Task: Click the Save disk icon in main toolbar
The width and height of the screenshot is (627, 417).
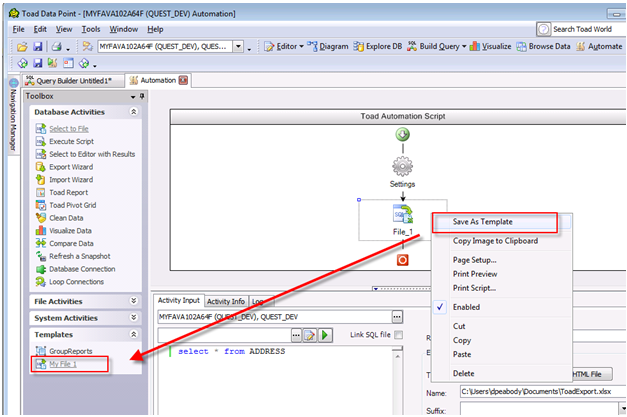Action: pyautogui.click(x=38, y=47)
